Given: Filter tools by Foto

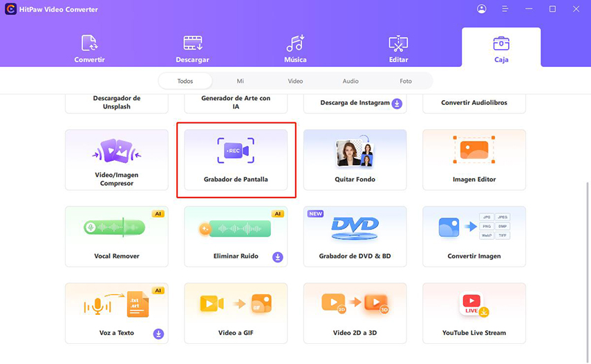Looking at the screenshot, I should coord(406,81).
